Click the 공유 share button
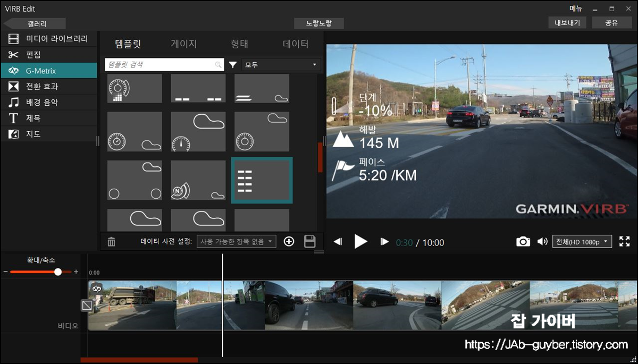Image resolution: width=638 pixels, height=364 pixels. 611,23
